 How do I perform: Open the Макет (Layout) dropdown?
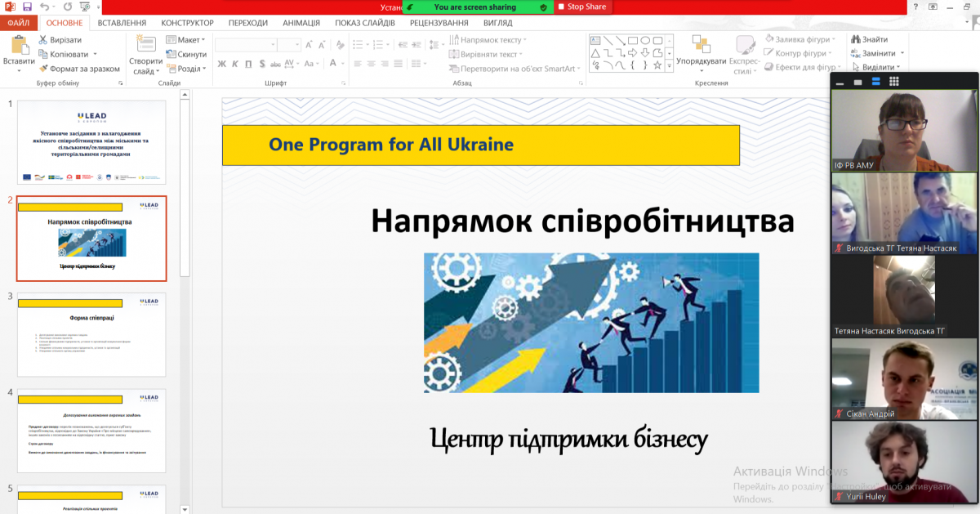click(x=189, y=40)
